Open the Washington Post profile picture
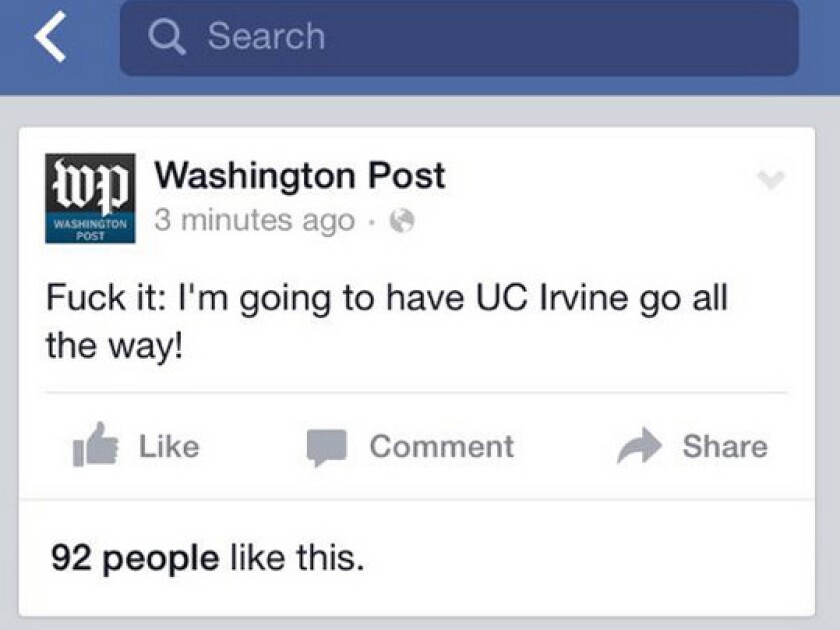This screenshot has height=630, width=840. 90,198
